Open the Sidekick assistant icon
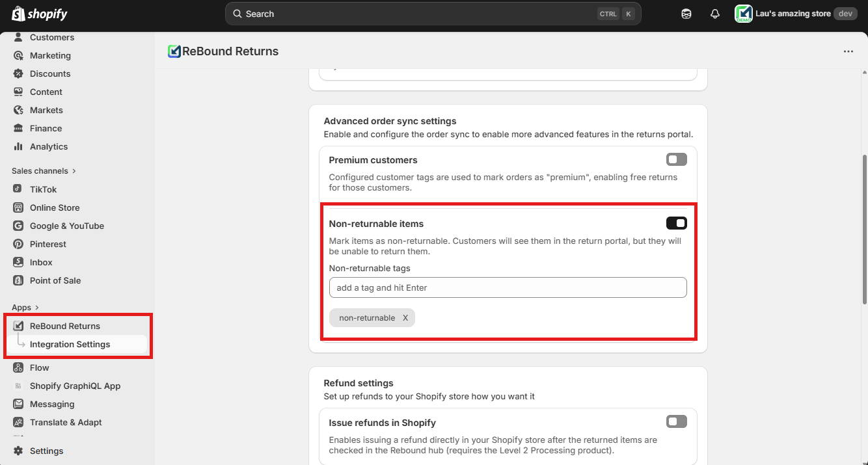The image size is (868, 465). point(686,14)
